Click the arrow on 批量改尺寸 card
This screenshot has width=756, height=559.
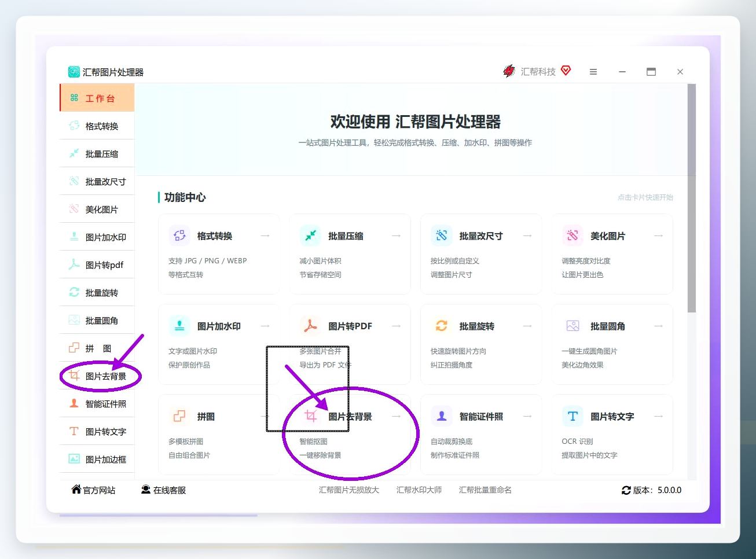coord(527,236)
